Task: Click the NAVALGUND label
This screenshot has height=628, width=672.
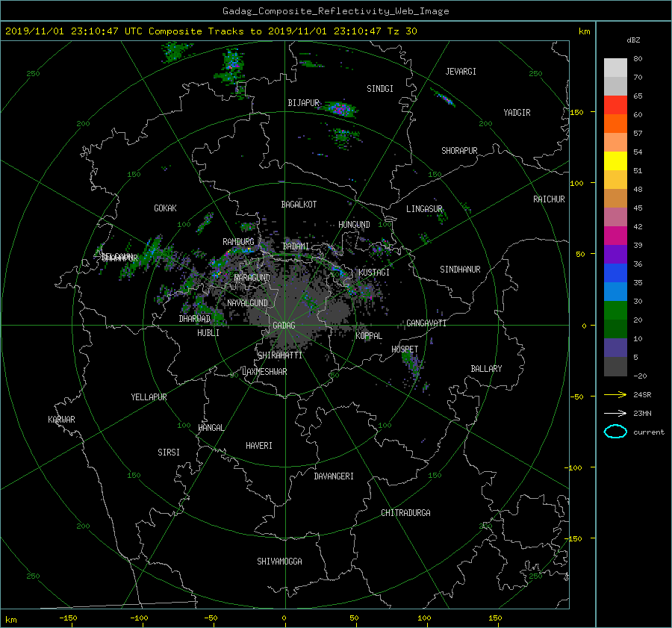Action: pyautogui.click(x=248, y=303)
